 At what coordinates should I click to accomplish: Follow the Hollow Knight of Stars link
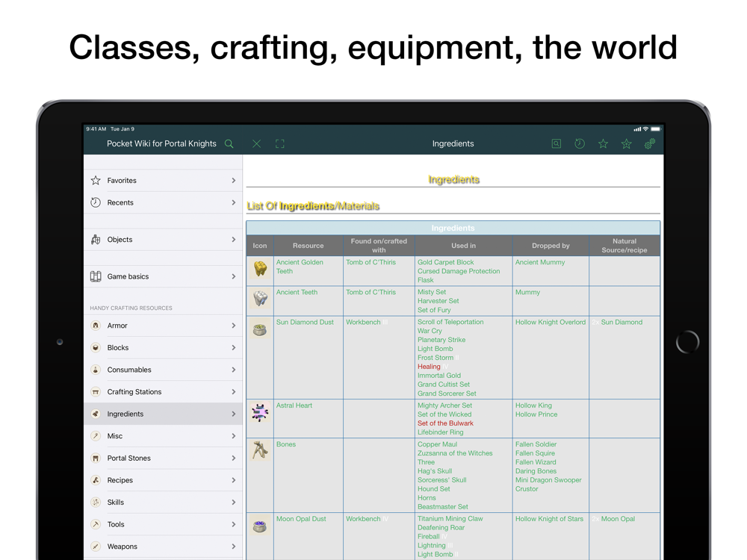[549, 519]
